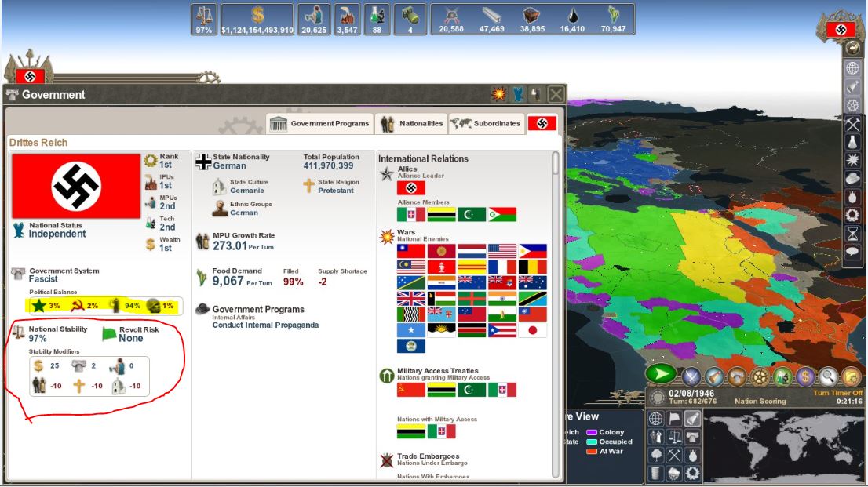Click the treasury dollar amount in top bar
The height and width of the screenshot is (487, 868).
click(x=257, y=20)
